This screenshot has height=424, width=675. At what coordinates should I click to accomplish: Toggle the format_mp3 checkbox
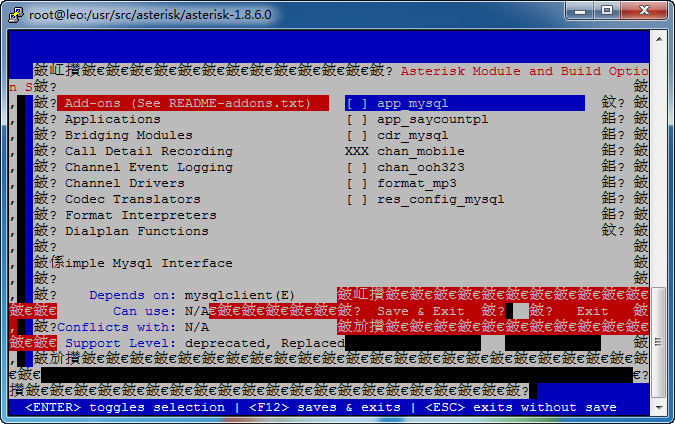357,183
